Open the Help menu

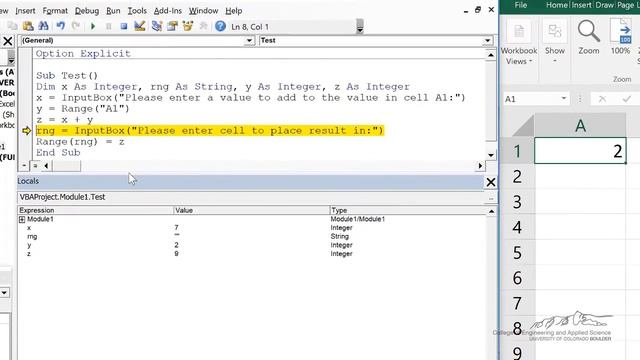click(233, 11)
